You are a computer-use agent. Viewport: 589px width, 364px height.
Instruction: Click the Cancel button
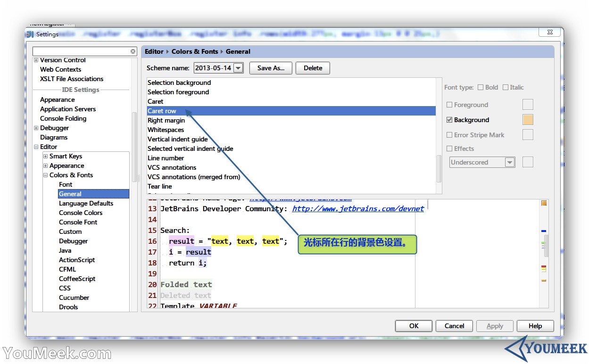(454, 326)
